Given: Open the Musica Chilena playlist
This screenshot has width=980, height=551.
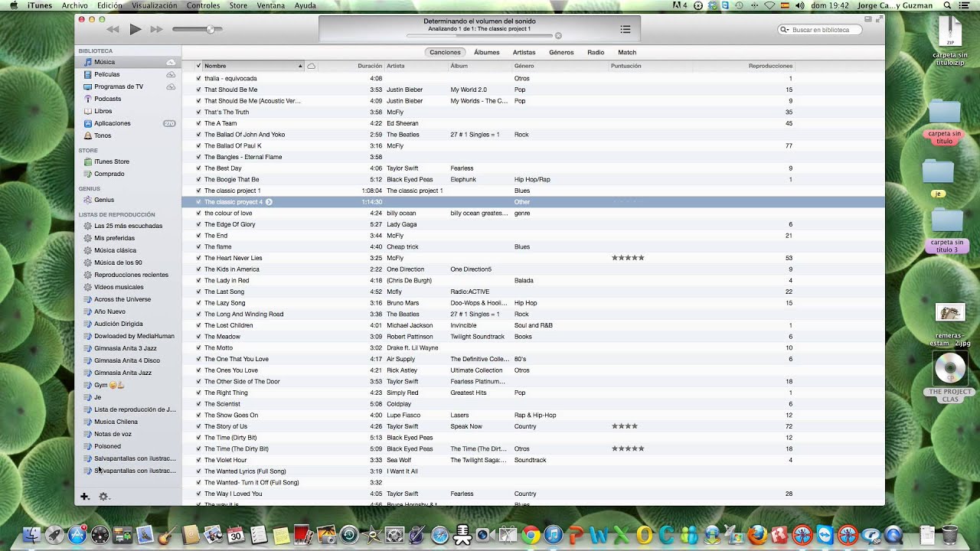Looking at the screenshot, I should tap(128, 422).
